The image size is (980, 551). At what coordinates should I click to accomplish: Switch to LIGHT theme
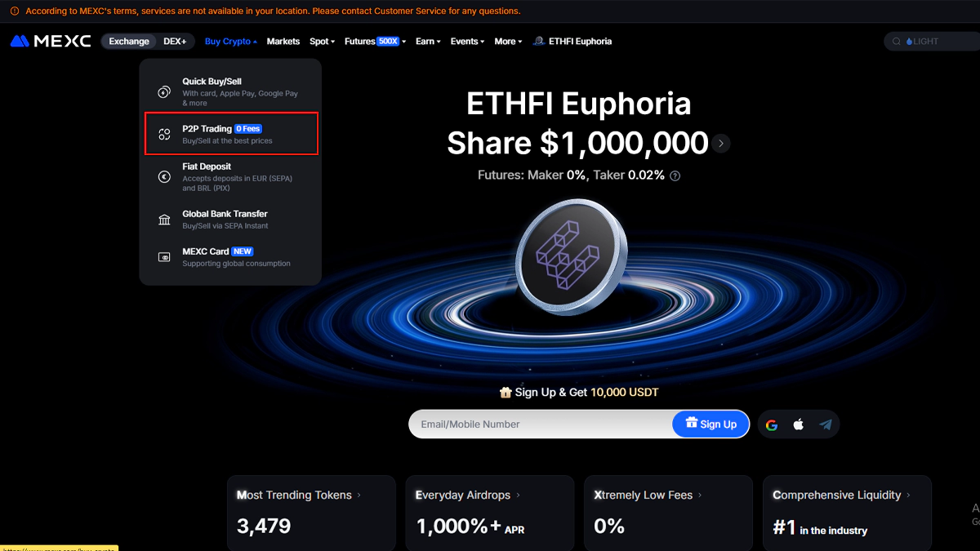[923, 41]
